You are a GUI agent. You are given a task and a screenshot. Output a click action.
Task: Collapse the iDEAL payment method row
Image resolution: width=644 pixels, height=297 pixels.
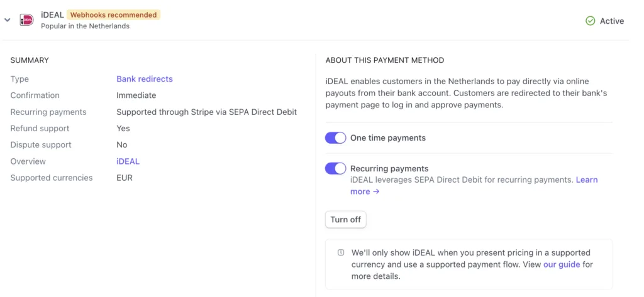(7, 19)
